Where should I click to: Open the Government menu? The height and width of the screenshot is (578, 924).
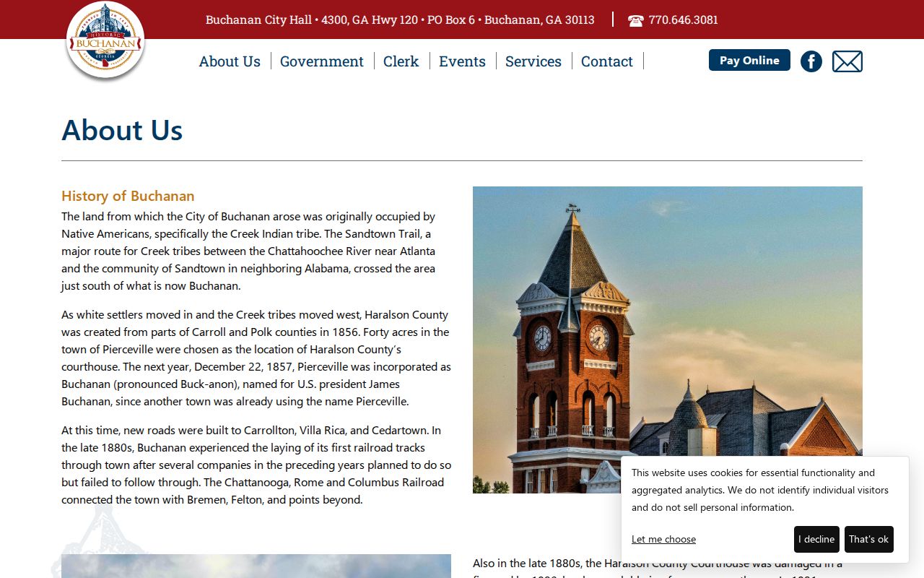(322, 61)
